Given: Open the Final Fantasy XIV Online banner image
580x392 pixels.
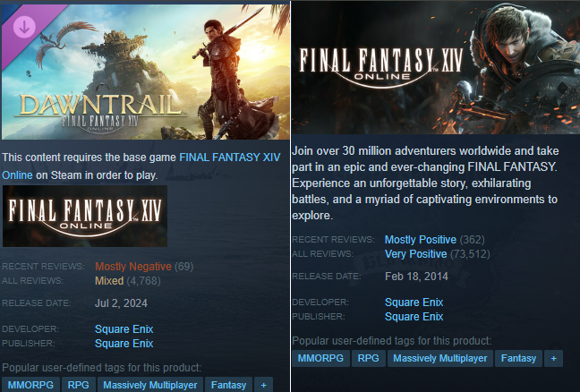Looking at the screenshot, I should pos(436,67).
